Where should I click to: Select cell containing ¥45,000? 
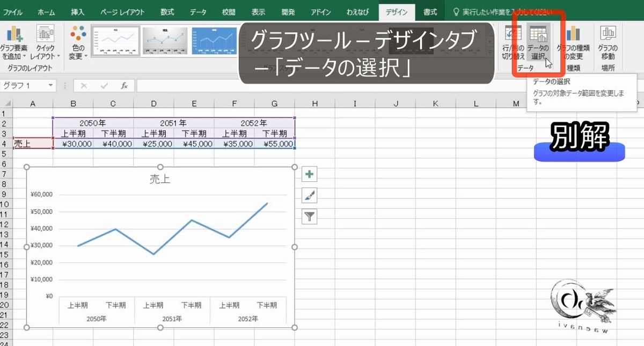(x=194, y=144)
